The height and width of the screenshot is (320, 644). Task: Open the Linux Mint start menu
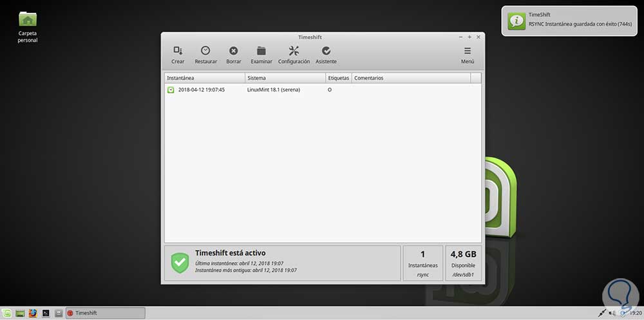(x=6, y=313)
